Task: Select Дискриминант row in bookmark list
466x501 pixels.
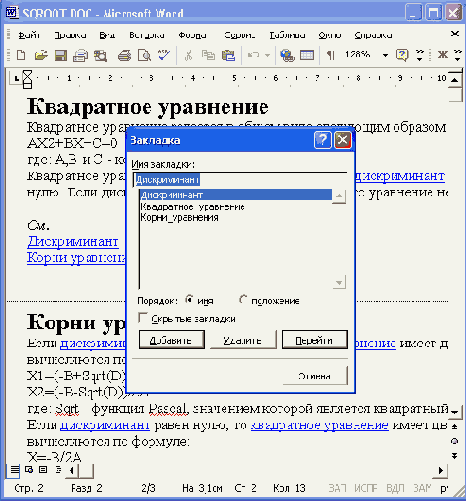Action: point(236,195)
